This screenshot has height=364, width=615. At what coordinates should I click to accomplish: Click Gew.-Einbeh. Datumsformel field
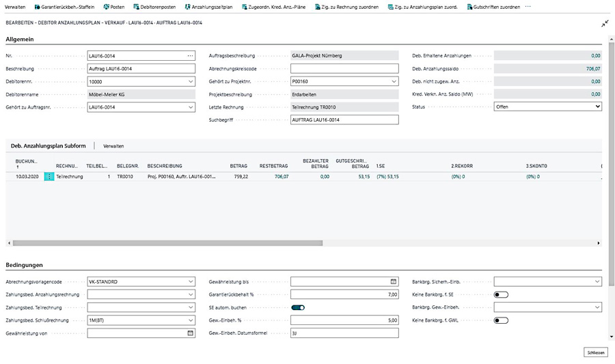coord(344,333)
